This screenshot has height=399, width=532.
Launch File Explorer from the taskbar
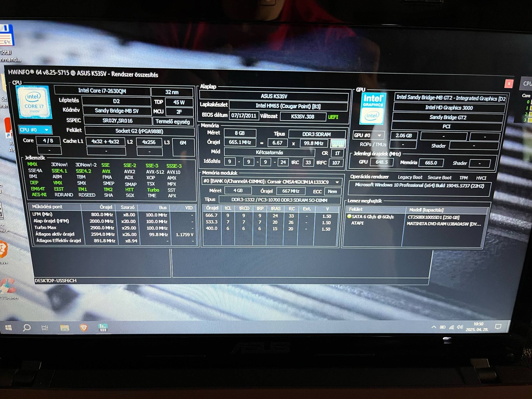[64, 327]
